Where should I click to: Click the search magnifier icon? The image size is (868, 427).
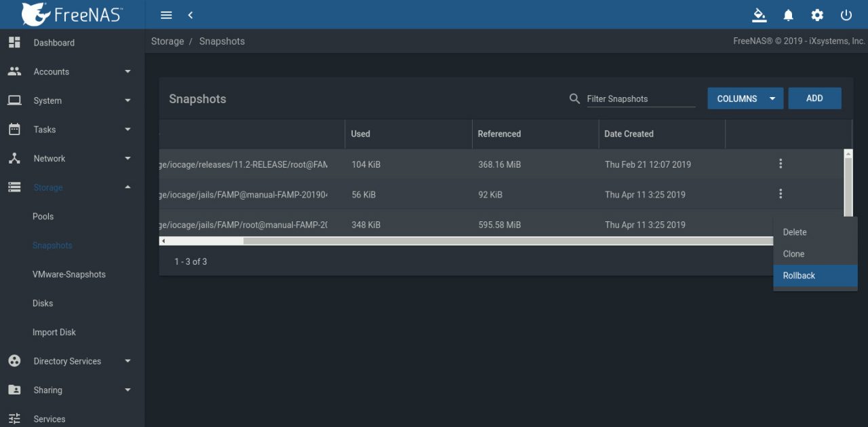(574, 99)
